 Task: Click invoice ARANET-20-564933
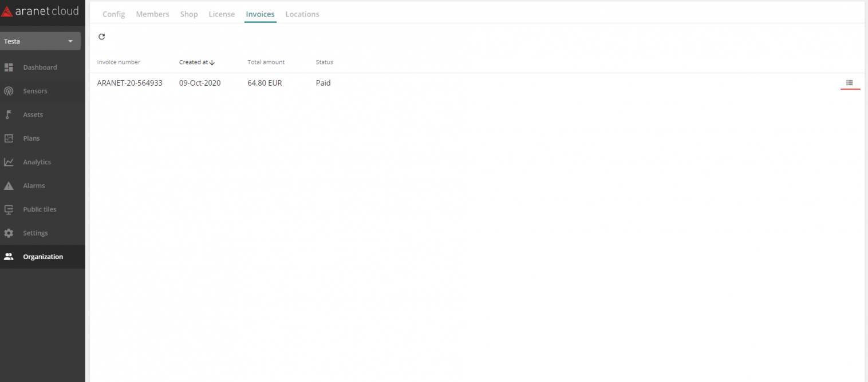(x=130, y=83)
